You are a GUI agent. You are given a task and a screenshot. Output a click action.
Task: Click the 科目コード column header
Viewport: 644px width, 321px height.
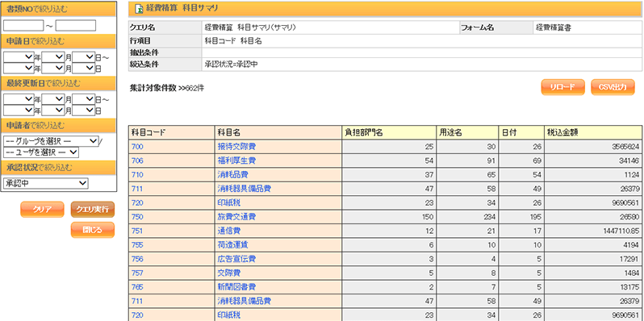pyautogui.click(x=171, y=132)
